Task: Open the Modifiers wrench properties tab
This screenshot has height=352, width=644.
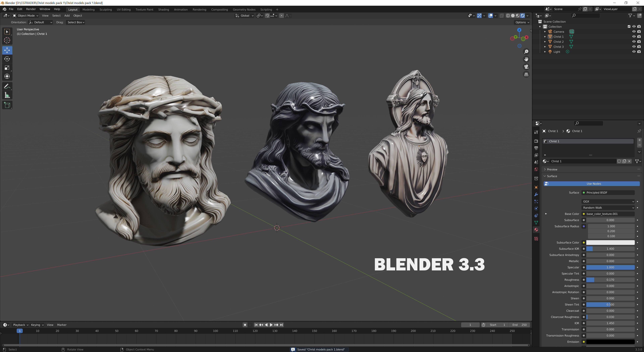Action: (536, 194)
